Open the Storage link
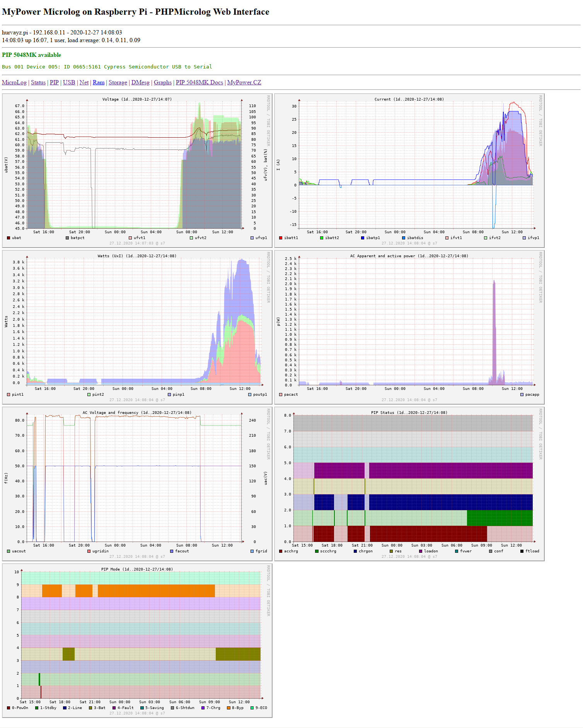583x728 pixels. pos(118,82)
